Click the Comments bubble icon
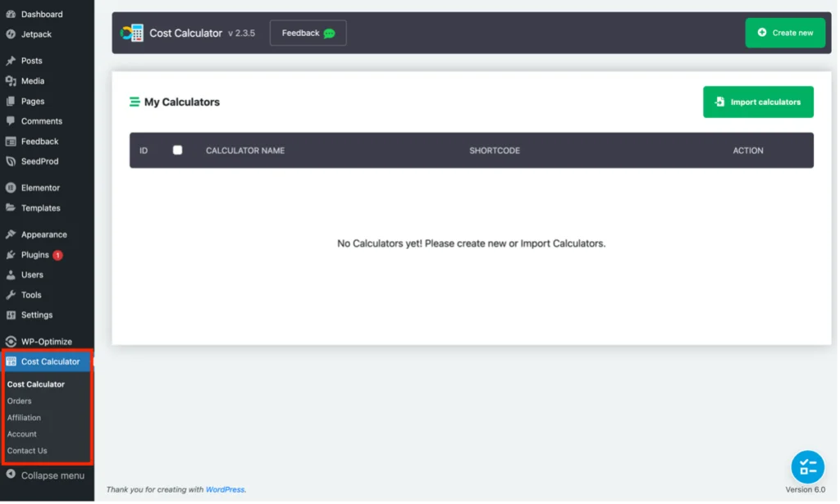The width and height of the screenshot is (840, 504). (x=11, y=121)
